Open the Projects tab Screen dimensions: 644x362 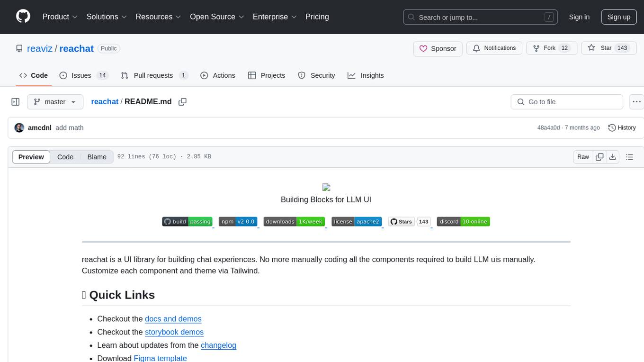[267, 75]
